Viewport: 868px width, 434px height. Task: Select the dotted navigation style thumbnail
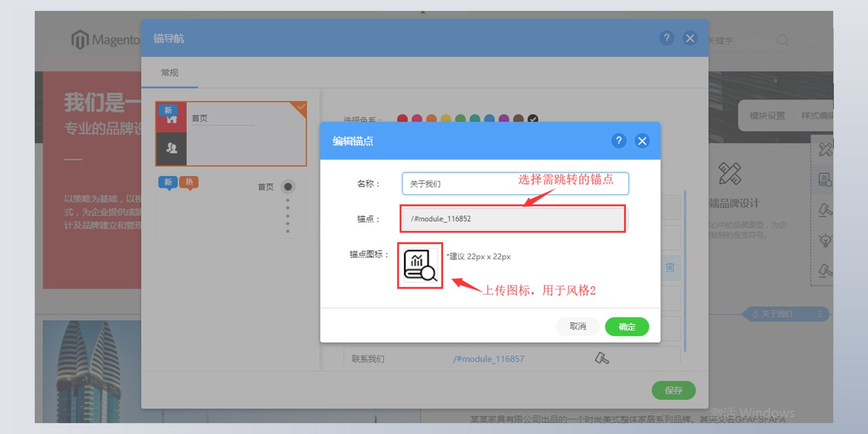click(231, 206)
